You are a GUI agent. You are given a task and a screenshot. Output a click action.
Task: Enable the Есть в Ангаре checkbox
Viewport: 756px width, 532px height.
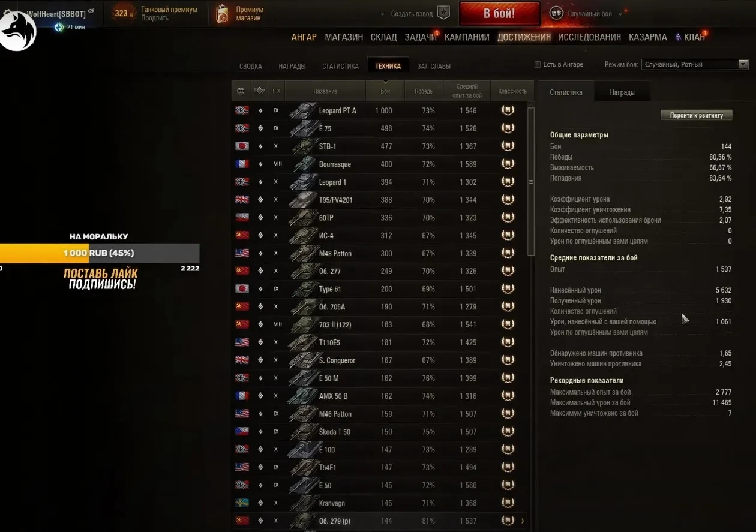pos(538,65)
